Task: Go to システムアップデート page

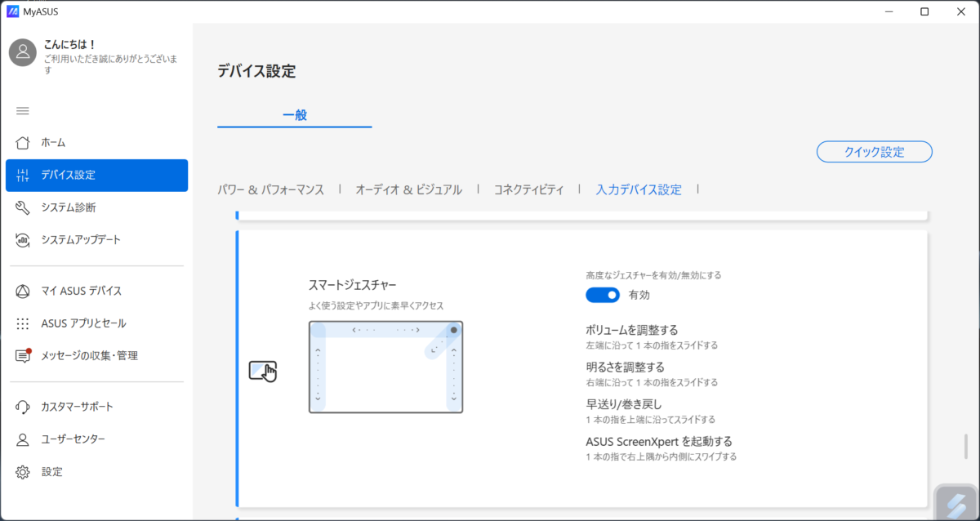Action: tap(96, 240)
